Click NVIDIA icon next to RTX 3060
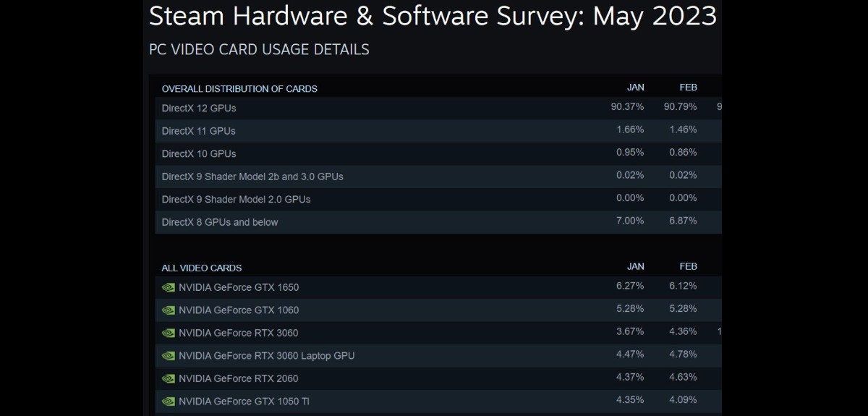The width and height of the screenshot is (868, 416). (x=168, y=333)
